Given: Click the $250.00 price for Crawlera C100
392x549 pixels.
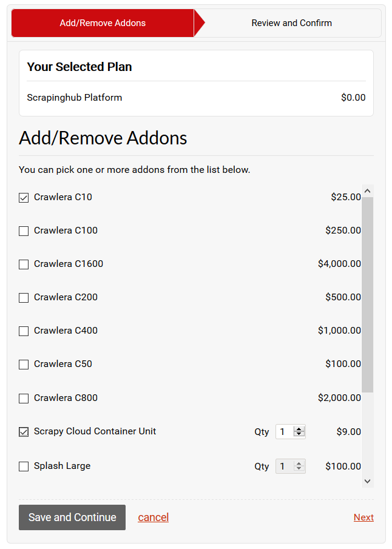Looking at the screenshot, I should click(x=343, y=231).
